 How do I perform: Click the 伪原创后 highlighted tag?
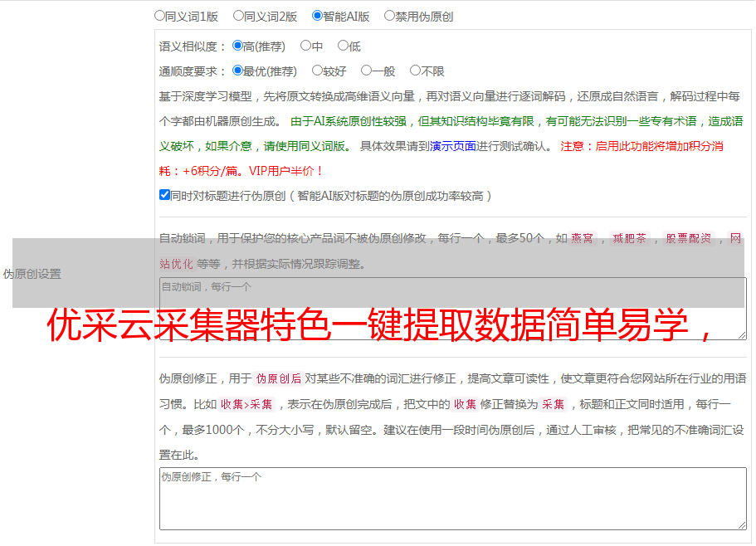[x=279, y=378]
